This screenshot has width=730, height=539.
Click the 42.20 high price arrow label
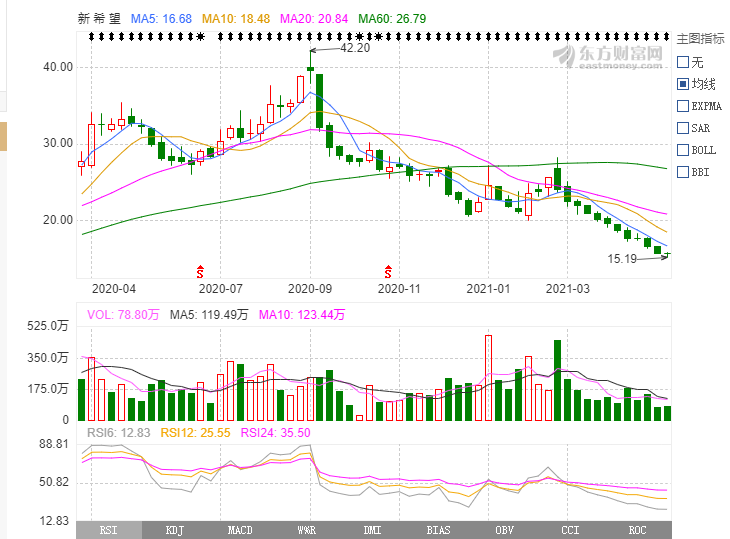(x=355, y=48)
